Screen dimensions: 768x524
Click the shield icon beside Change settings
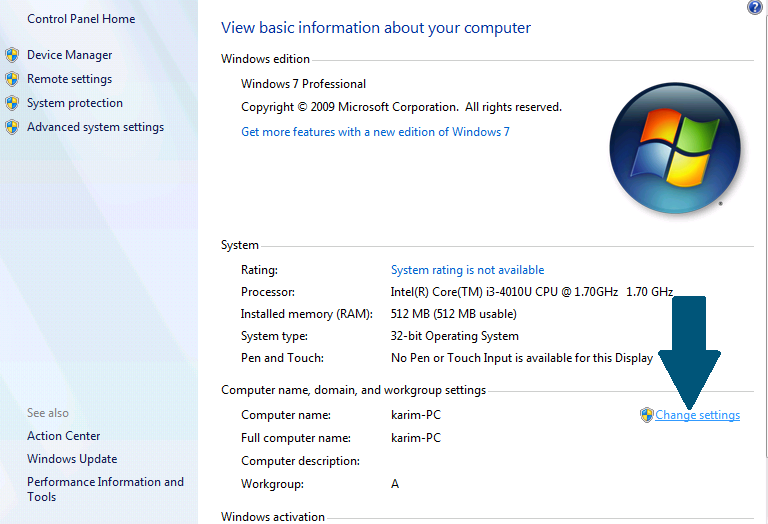[647, 415]
